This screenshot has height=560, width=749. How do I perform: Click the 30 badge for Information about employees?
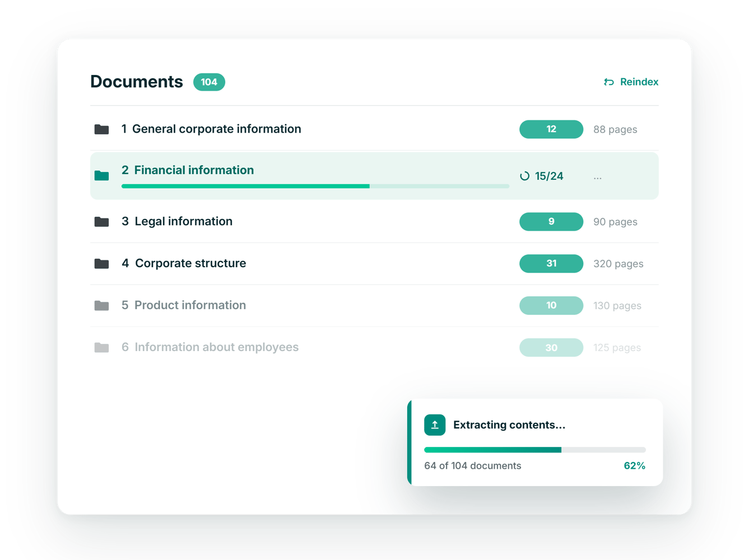click(x=551, y=348)
